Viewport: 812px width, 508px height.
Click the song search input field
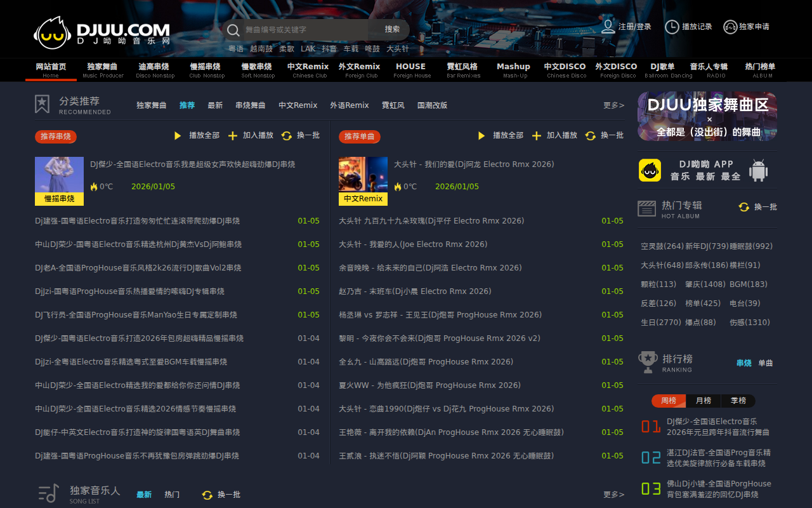[304, 30]
